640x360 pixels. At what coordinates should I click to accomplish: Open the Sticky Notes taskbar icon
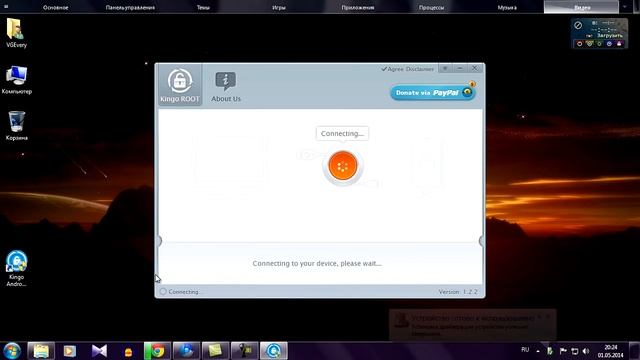pyautogui.click(x=216, y=351)
